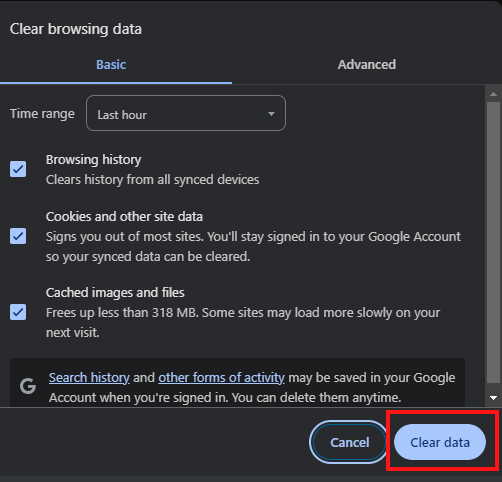Click the scrollbar up arrow

[494, 94]
